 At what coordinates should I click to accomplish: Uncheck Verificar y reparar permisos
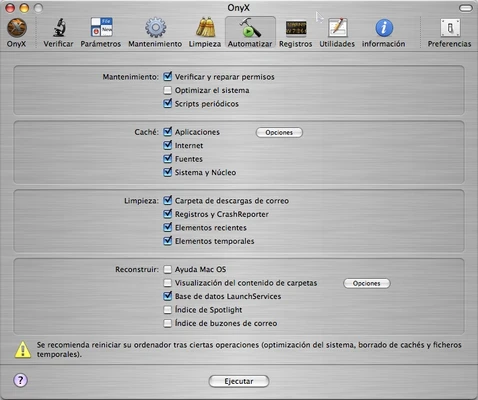tap(168, 77)
